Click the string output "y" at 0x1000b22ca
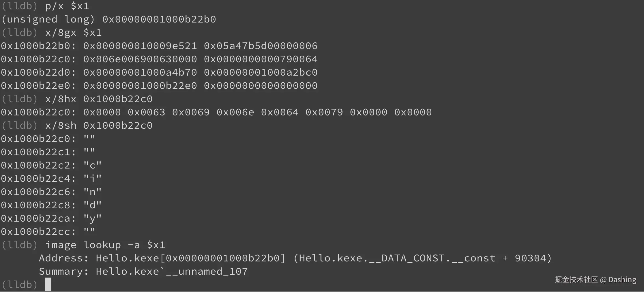 [92, 218]
